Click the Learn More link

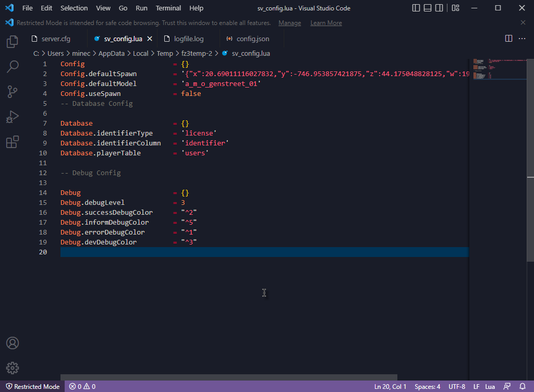[326, 23]
